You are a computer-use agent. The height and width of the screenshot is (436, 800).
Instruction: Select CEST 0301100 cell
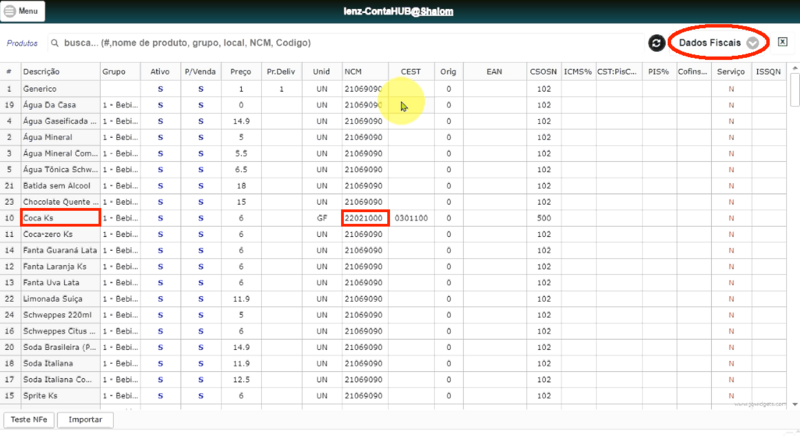coord(411,218)
